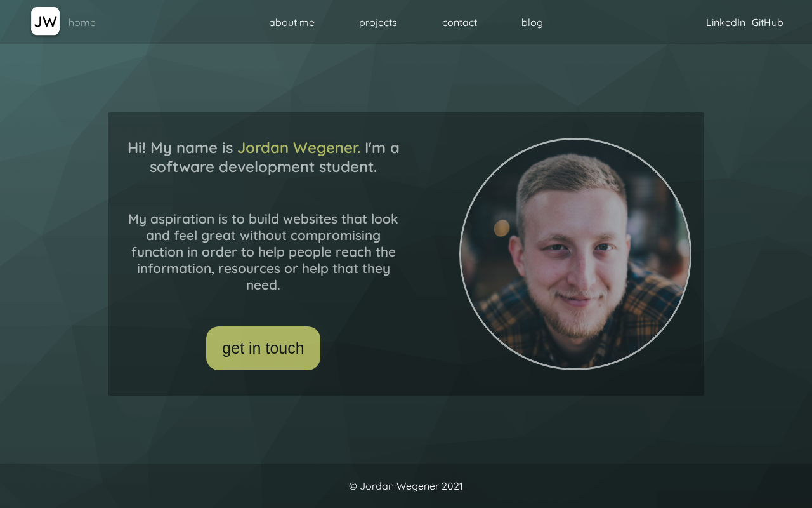Screen dimensions: 812x508
Task: Click the 'Hi!' greeting in the heading
Action: (136, 148)
